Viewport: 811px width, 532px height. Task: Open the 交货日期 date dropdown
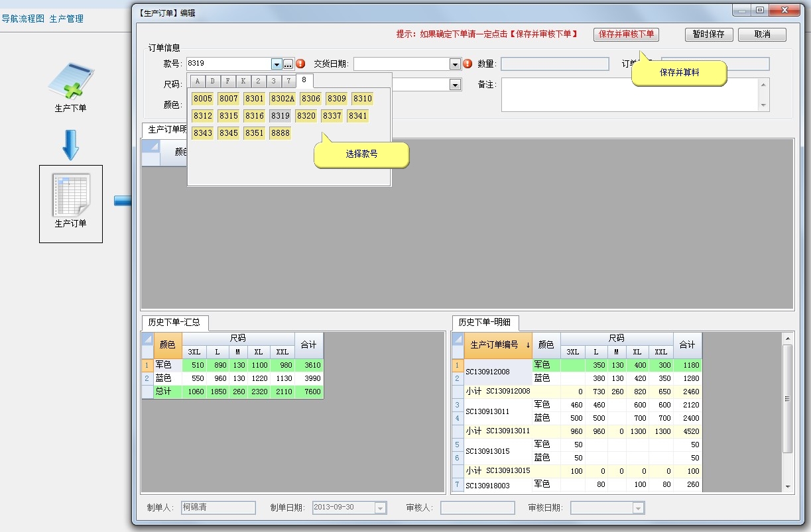[x=455, y=64]
